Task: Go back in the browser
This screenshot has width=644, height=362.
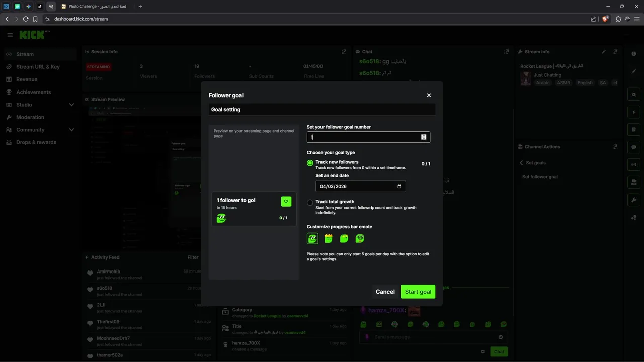Action: click(7, 19)
